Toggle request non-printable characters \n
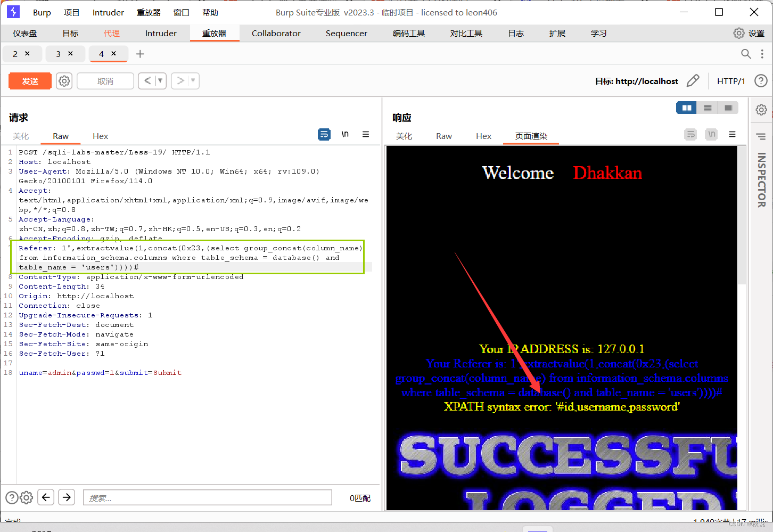 pyautogui.click(x=345, y=134)
